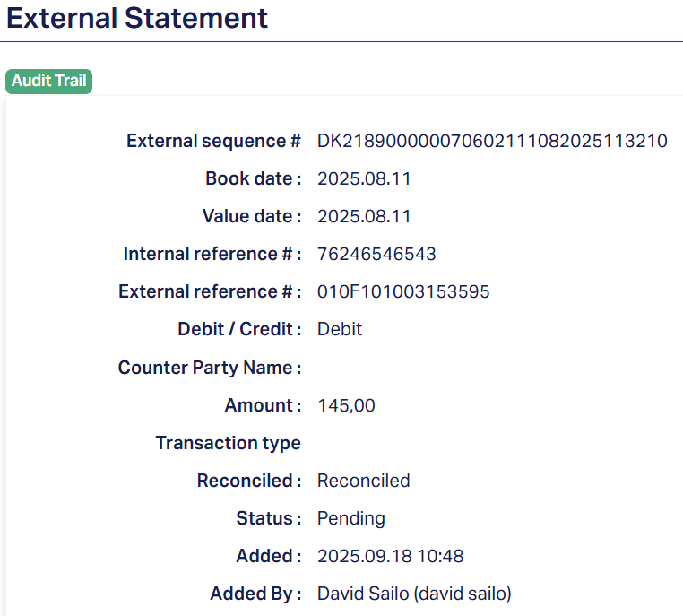Image resolution: width=683 pixels, height=616 pixels.
Task: Click the Book date label
Action: pyautogui.click(x=253, y=178)
